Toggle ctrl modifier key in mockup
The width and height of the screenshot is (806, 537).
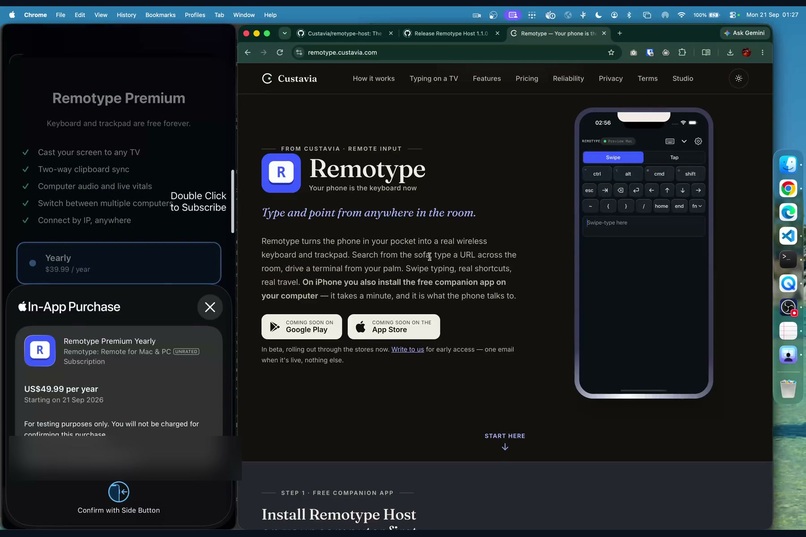[597, 174]
